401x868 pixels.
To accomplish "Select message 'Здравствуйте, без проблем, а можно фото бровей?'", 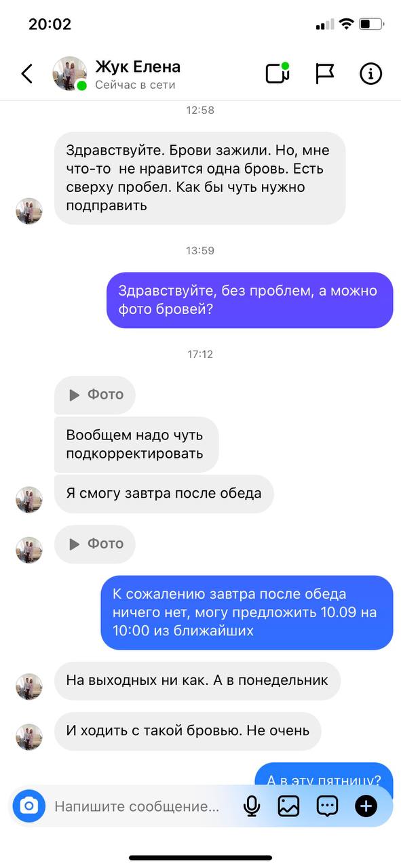I will coord(250,300).
